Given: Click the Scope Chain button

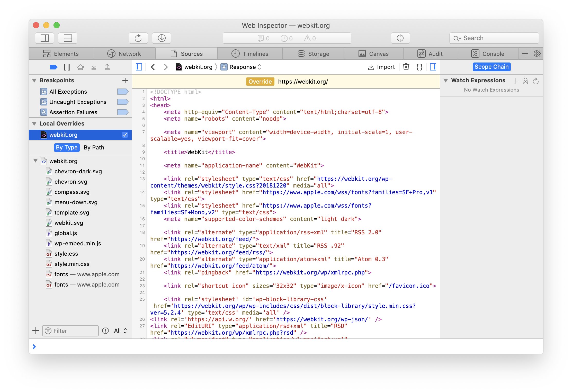Looking at the screenshot, I should [x=491, y=67].
